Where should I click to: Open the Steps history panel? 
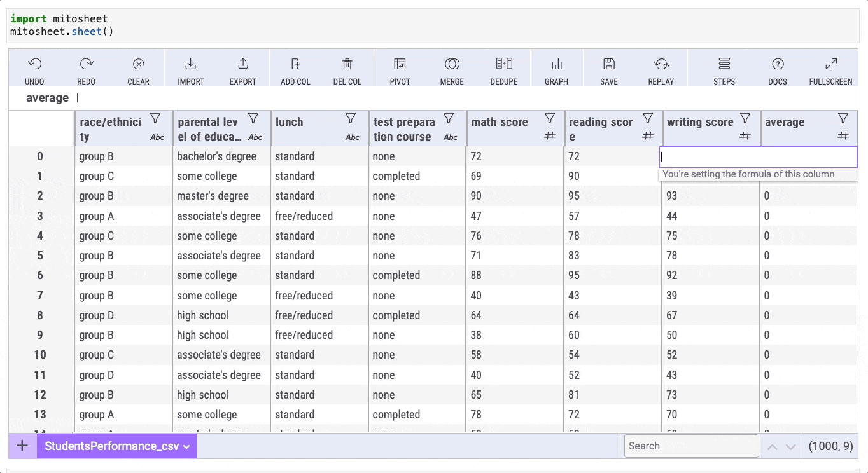(x=724, y=64)
